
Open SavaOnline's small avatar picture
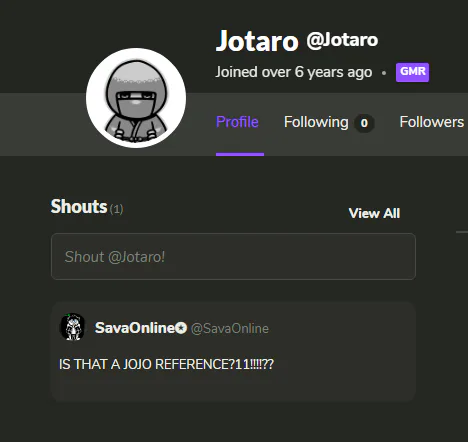[x=73, y=327]
